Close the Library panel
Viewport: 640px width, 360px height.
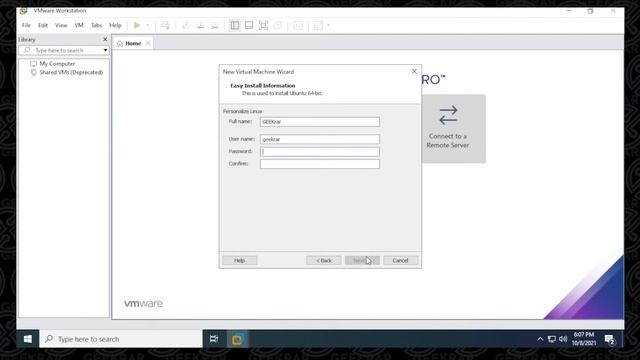[x=105, y=40]
